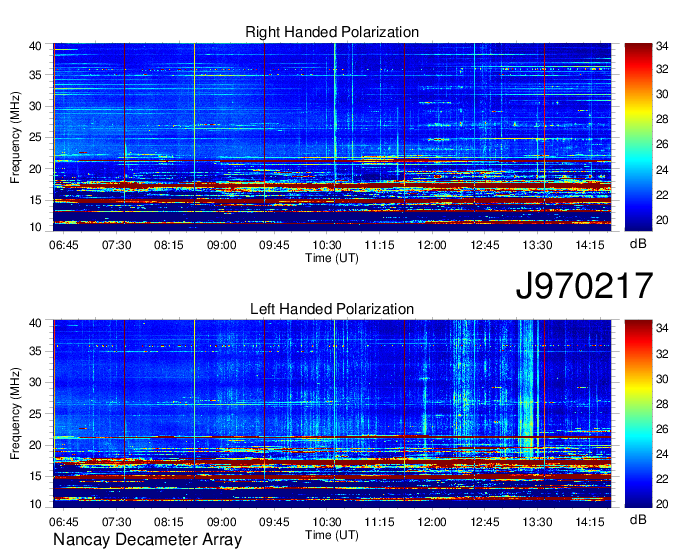Image resolution: width=680 pixels, height=552 pixels.
Task: Click the "10:30" time tick on the left-handed plot
Action: tap(327, 522)
